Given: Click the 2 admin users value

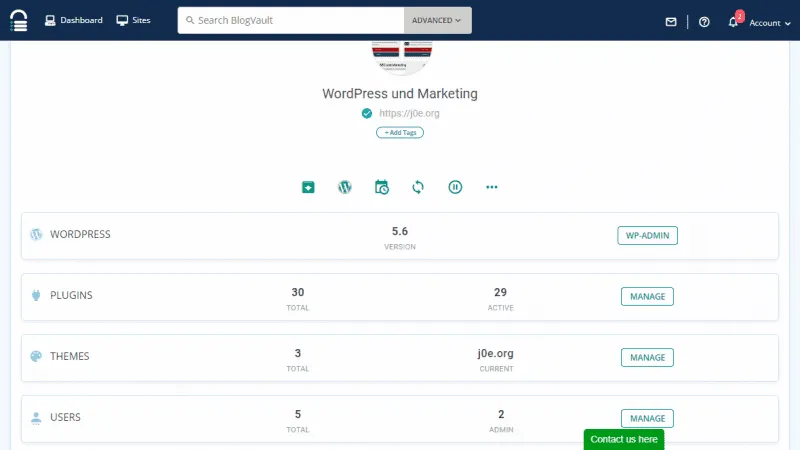Looking at the screenshot, I should 501,414.
